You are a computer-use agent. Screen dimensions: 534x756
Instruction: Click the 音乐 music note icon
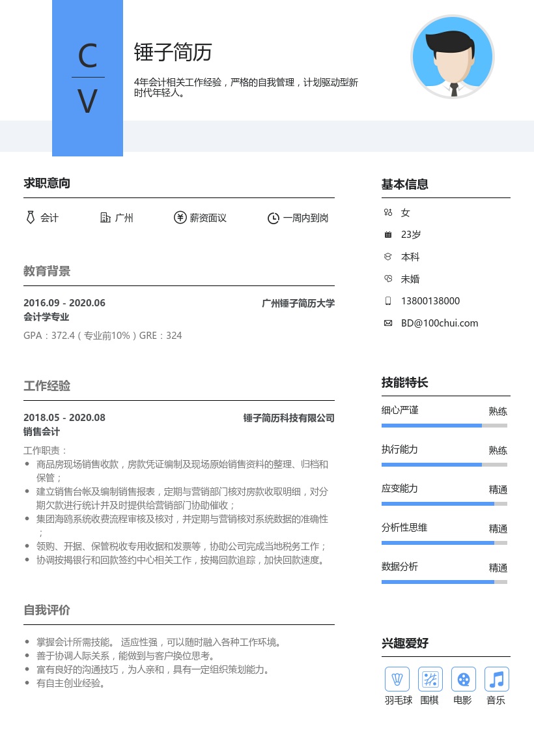[496, 679]
